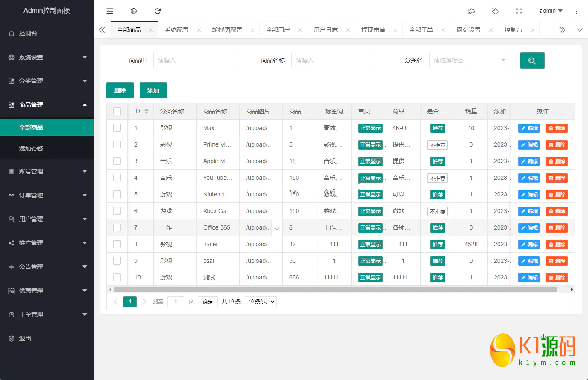Check the select-all checkbox in table header

click(117, 111)
